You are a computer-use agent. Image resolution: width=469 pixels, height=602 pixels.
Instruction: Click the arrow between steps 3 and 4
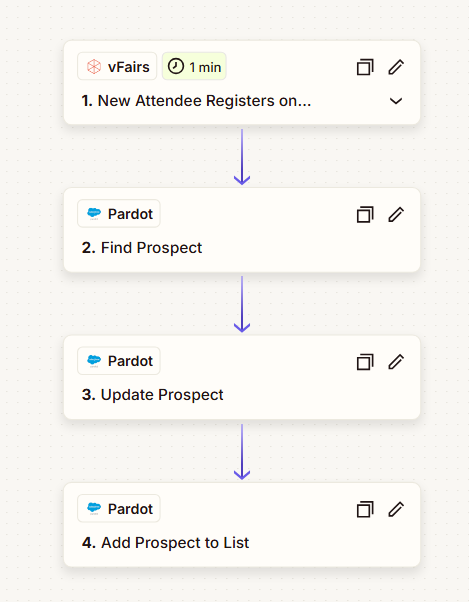click(x=242, y=452)
